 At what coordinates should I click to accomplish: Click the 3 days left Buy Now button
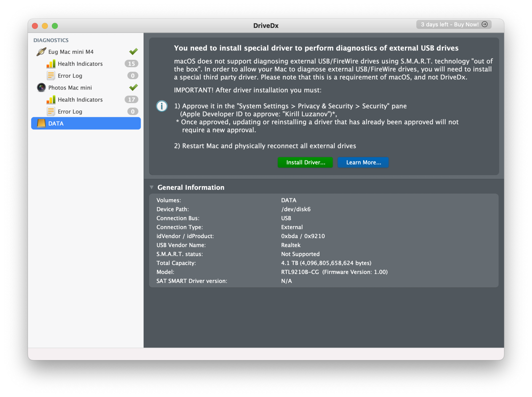[x=450, y=24]
